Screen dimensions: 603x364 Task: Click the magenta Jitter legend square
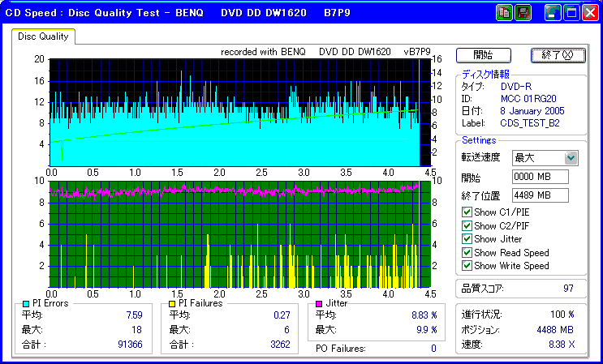point(320,303)
